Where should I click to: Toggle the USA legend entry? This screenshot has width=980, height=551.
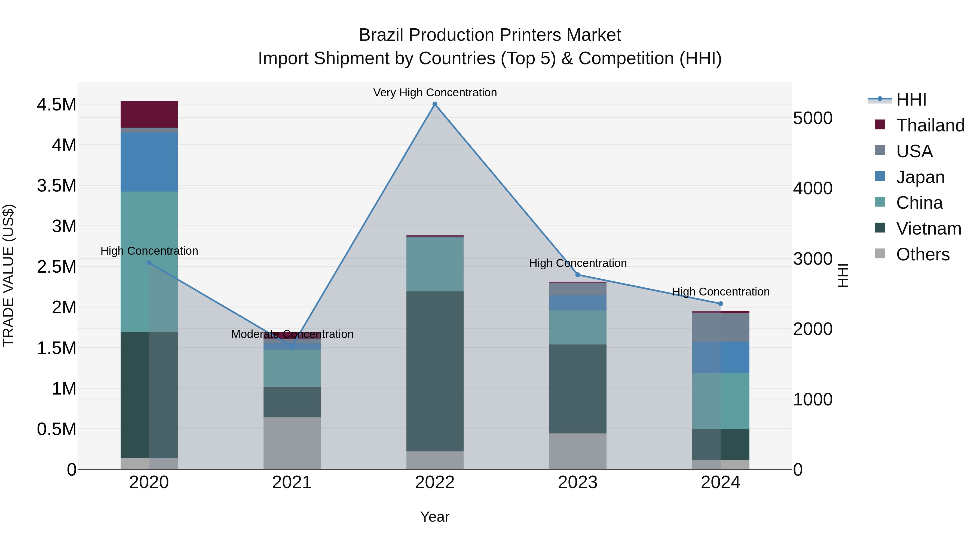904,151
